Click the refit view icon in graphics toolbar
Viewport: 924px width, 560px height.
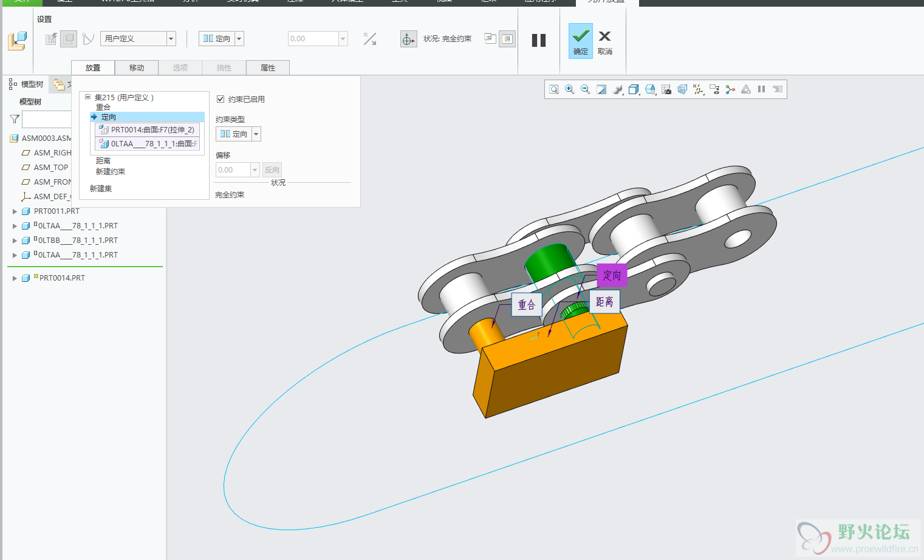[554, 89]
